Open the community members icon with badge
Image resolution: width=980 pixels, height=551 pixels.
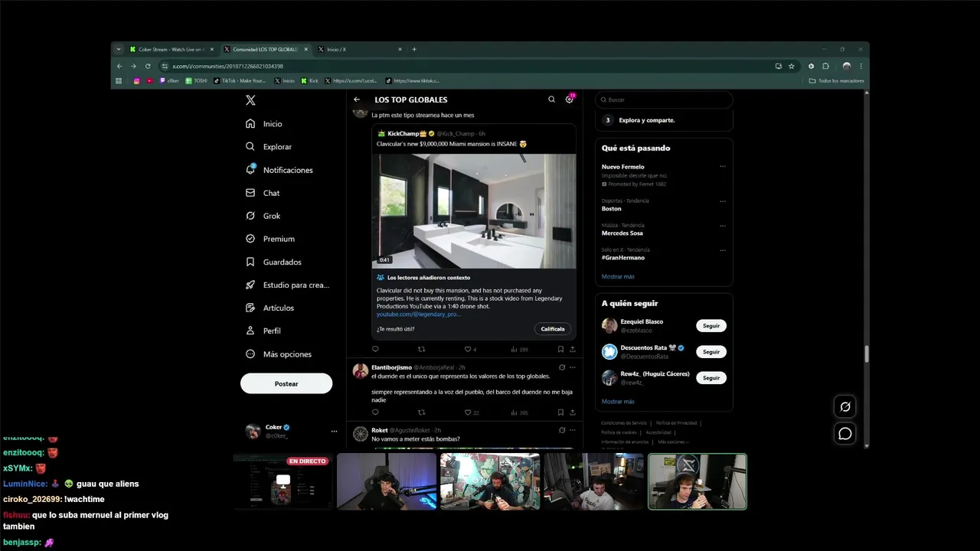pos(570,99)
